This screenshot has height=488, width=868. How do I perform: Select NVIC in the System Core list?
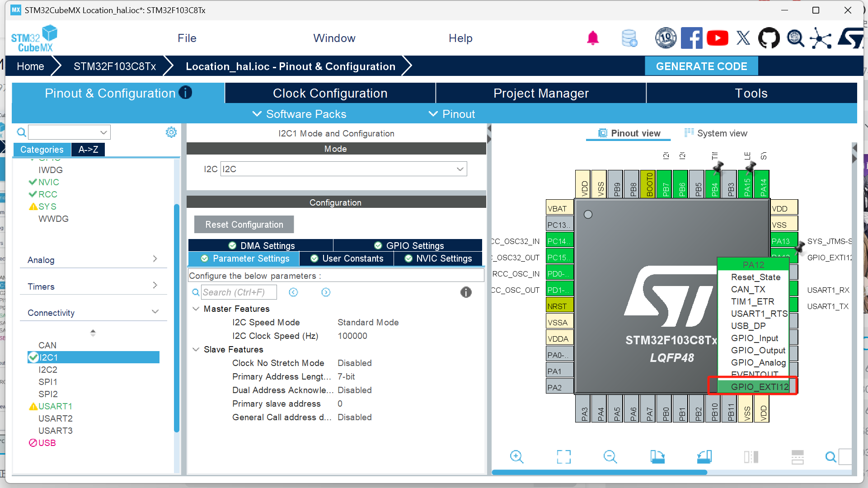coord(48,182)
